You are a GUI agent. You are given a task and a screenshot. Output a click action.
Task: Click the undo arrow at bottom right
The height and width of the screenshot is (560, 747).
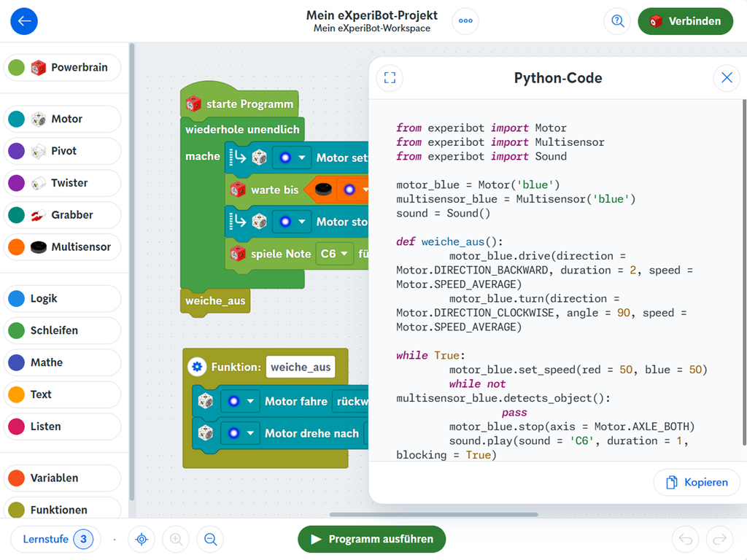click(x=685, y=540)
